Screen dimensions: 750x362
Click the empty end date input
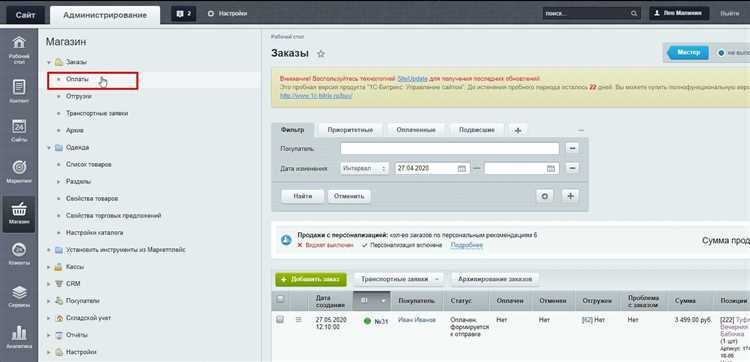[515, 168]
